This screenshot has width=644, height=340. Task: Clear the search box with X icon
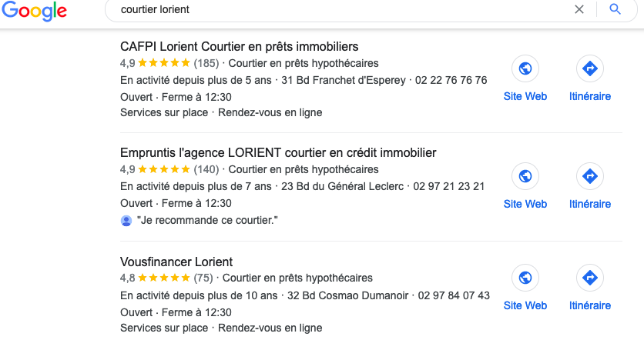(x=579, y=10)
